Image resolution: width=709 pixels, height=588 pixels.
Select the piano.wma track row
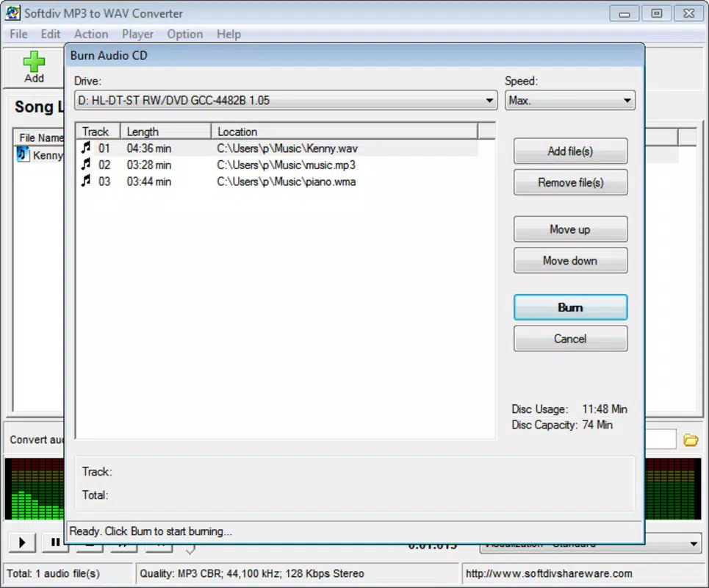(277, 182)
